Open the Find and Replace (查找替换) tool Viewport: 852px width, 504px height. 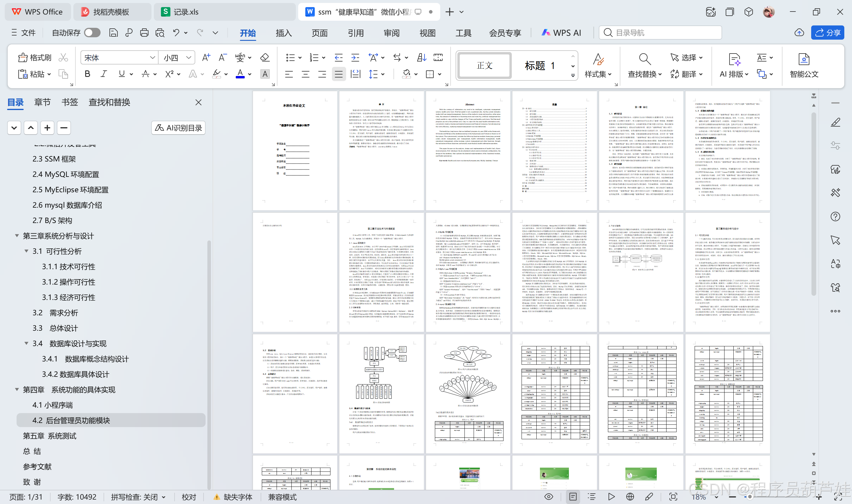[x=645, y=66]
